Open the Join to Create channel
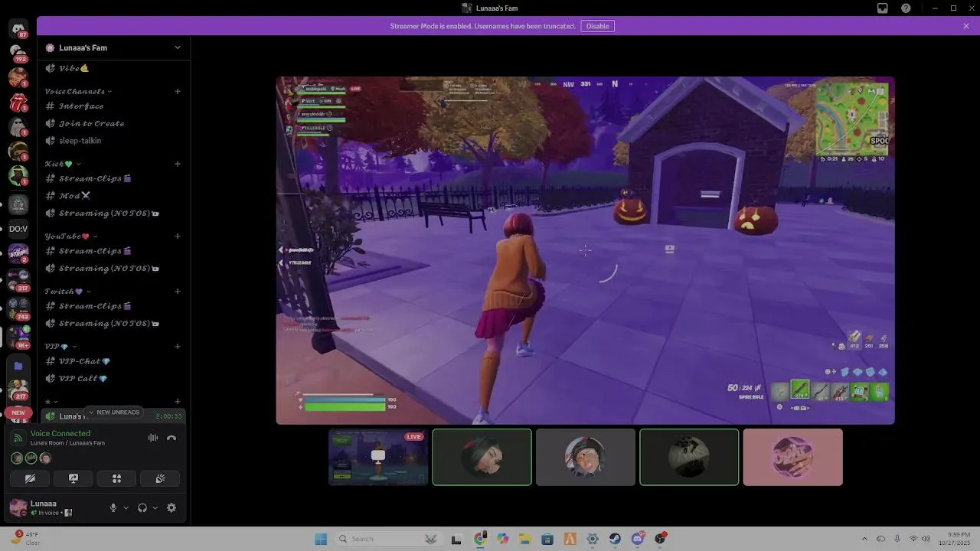Screen dimensions: 980x551 (113, 123)
